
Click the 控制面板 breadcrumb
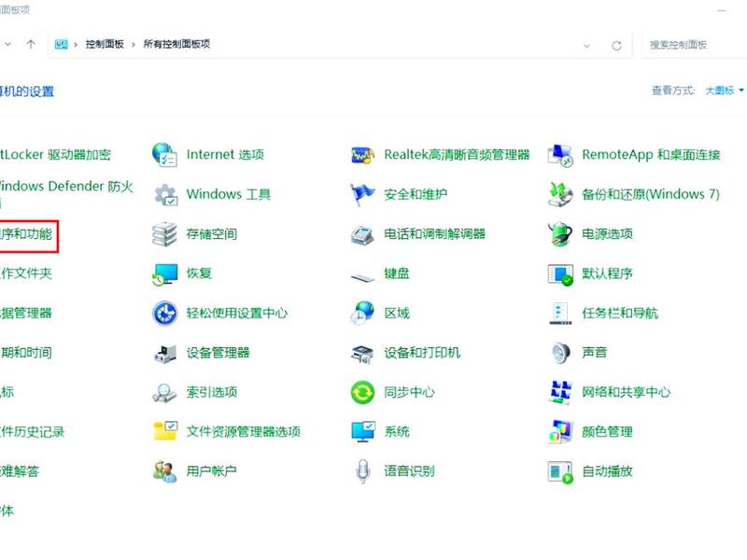(x=105, y=44)
